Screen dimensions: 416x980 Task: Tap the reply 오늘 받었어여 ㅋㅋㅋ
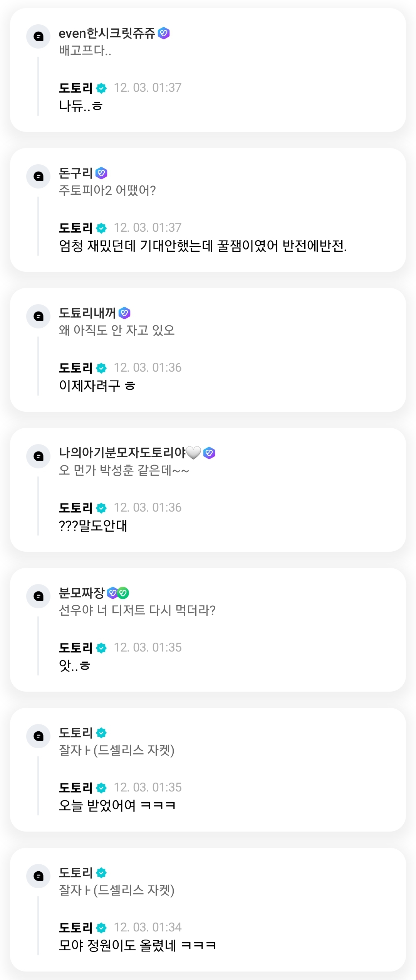coord(117,805)
